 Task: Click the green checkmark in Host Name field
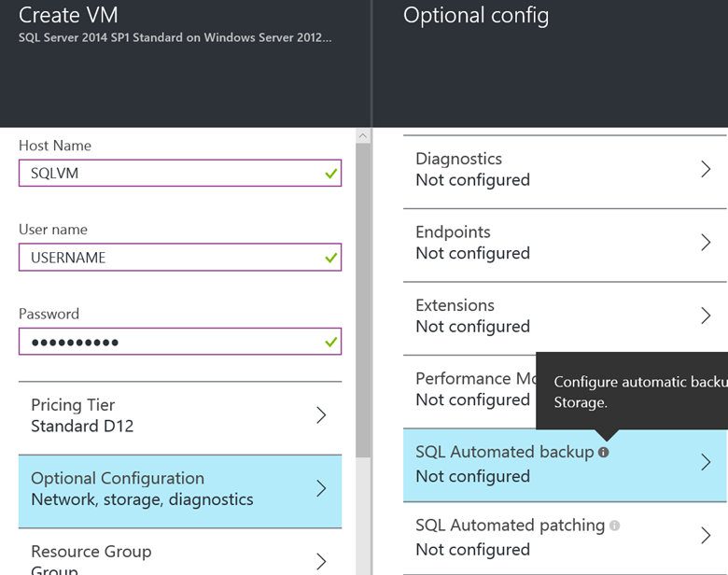point(331,174)
